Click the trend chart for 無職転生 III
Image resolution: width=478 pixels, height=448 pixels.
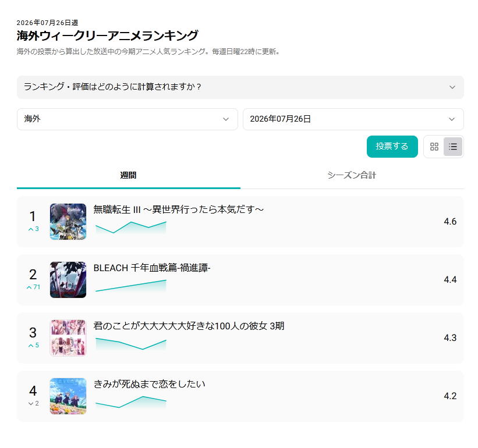pyautogui.click(x=131, y=227)
